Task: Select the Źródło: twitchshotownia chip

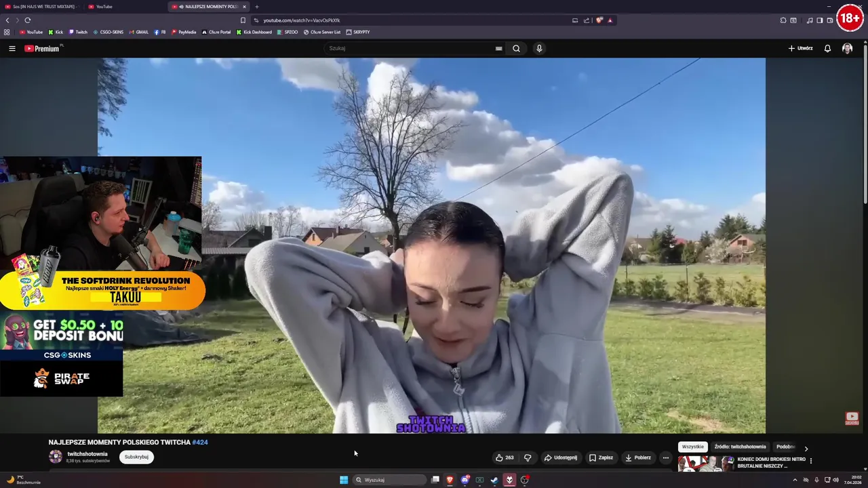Action: tap(740, 447)
